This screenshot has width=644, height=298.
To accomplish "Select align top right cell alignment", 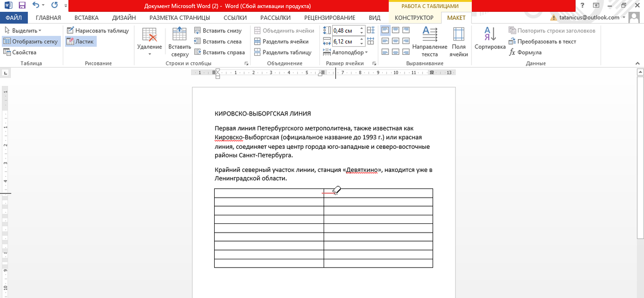I will click(x=406, y=31).
